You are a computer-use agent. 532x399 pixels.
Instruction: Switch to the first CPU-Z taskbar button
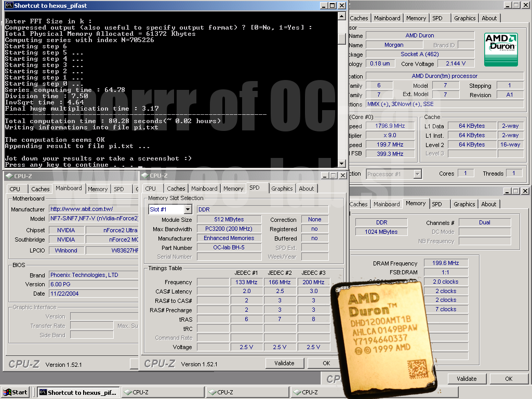[163, 392]
